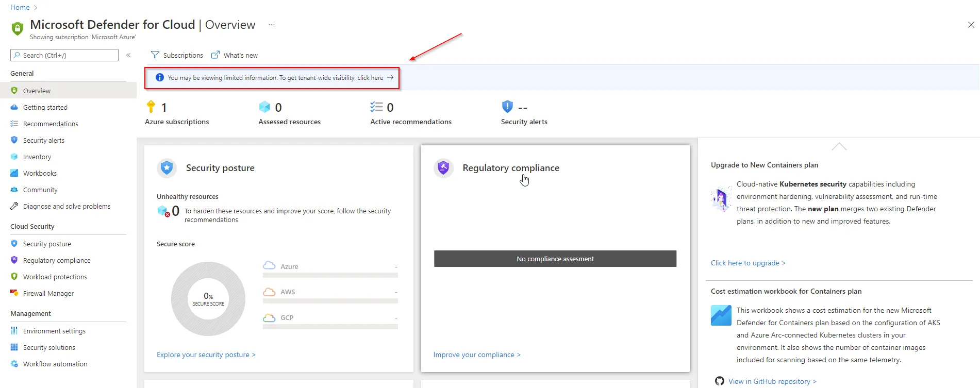Click the Home breadcrumb link
This screenshot has width=980, height=388.
(x=20, y=8)
